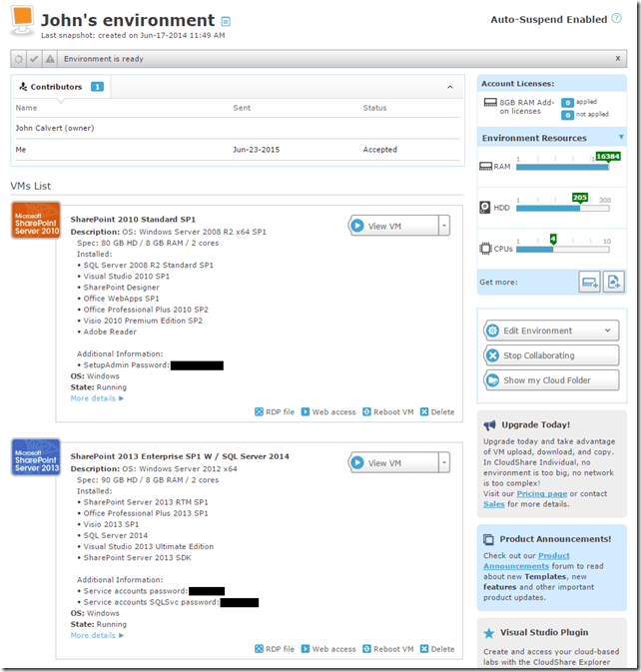The image size is (641, 672).
Task: Delete the SharePoint 2013 Enterprise VM
Action: 437,649
